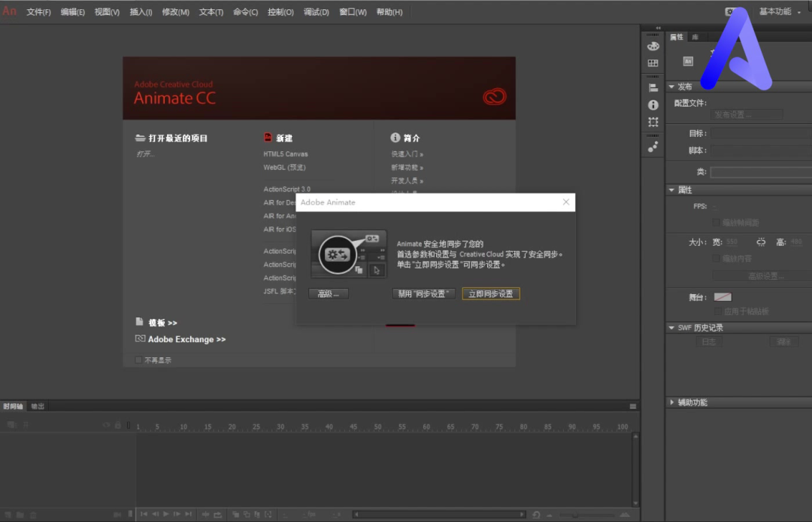Click the timeline panel options menu icon
812x522 pixels.
[x=633, y=406]
